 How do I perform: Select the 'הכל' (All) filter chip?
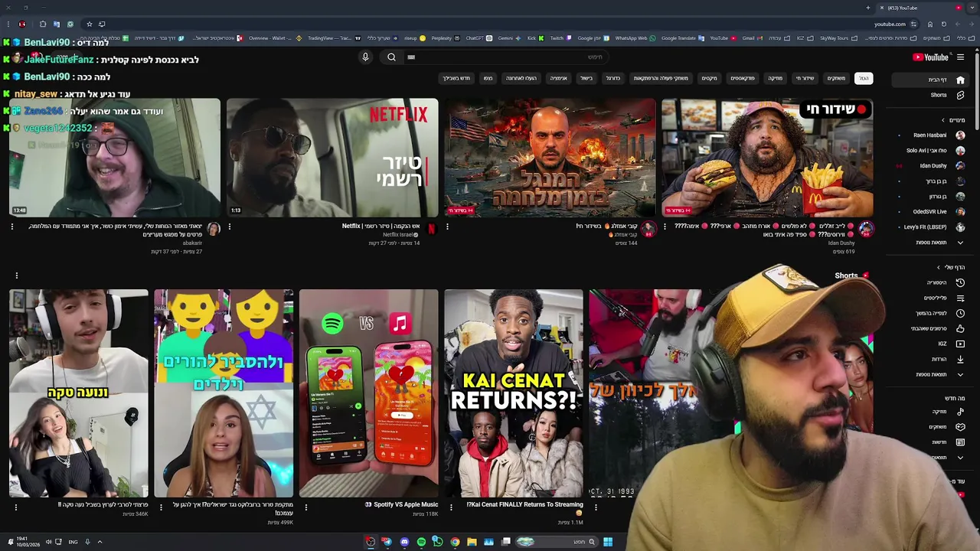(x=864, y=78)
